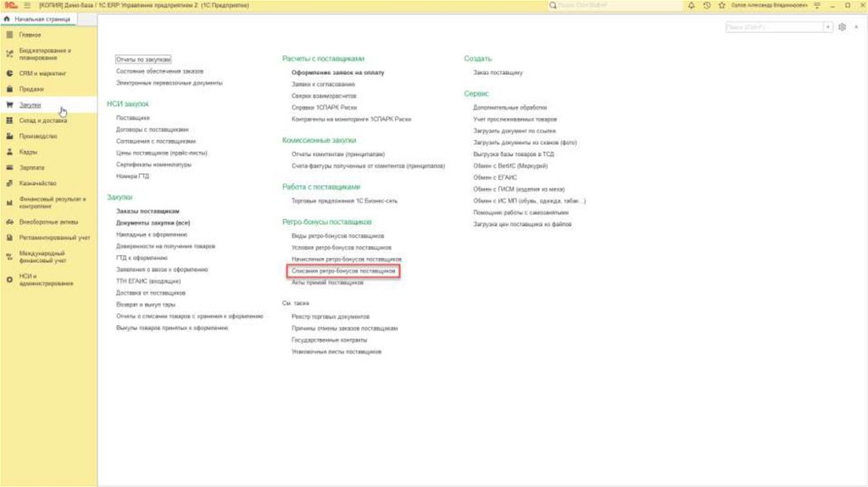The width and height of the screenshot is (868, 487).
Task: Click the Казначейство section icon
Action: click(x=9, y=182)
